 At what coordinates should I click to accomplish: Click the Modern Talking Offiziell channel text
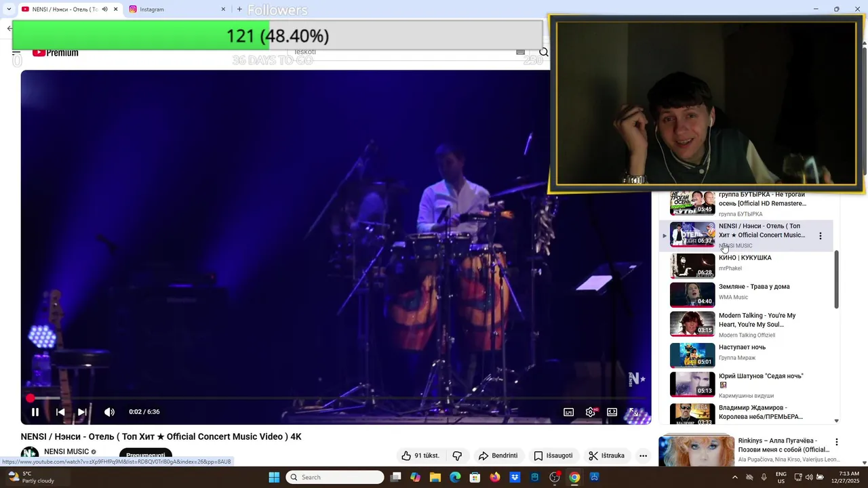(747, 335)
